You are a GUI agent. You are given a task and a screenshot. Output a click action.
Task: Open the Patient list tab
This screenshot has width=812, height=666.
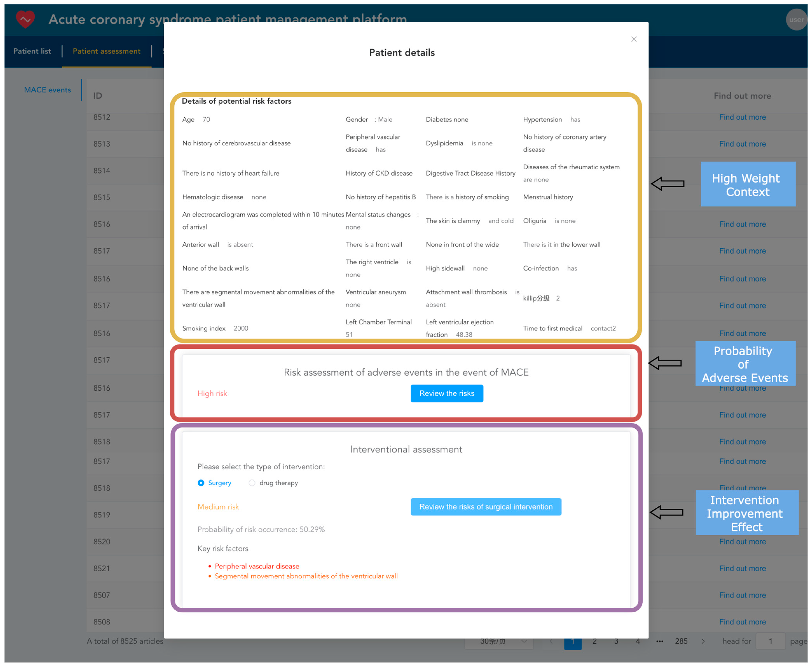(32, 51)
